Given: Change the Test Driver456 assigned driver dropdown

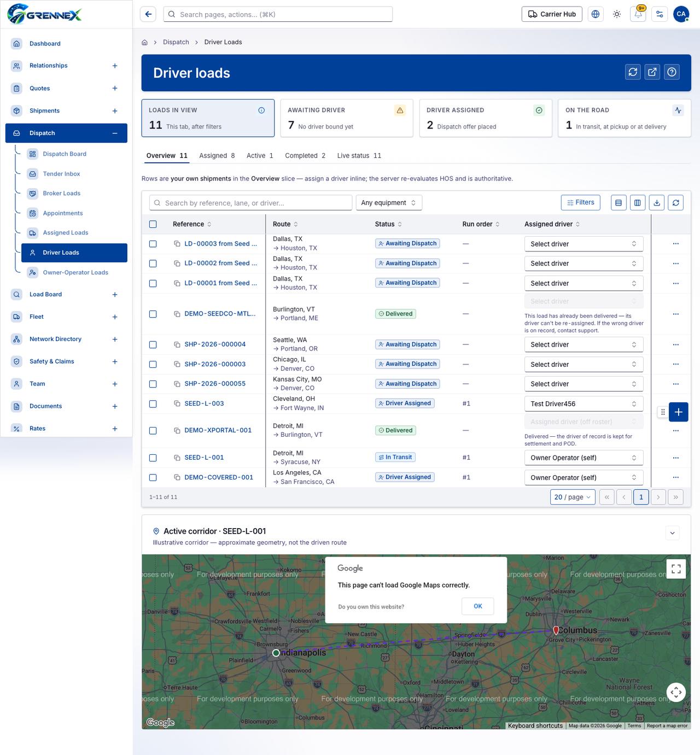Looking at the screenshot, I should click(584, 403).
